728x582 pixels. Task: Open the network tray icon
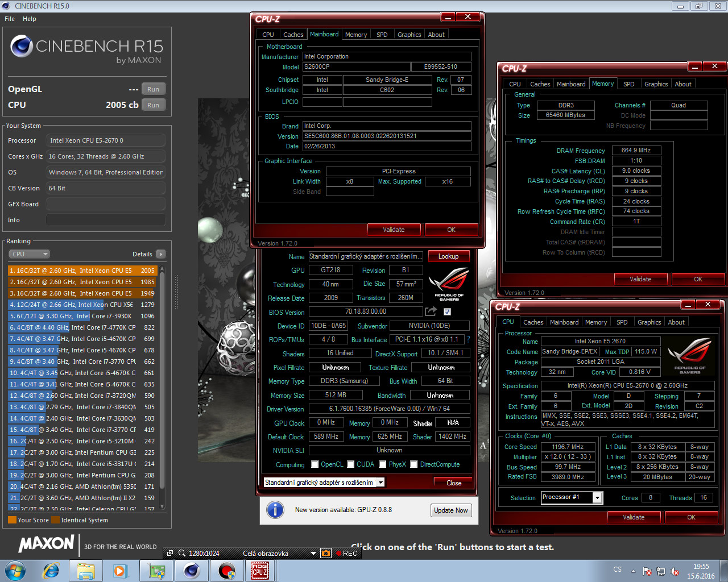[x=661, y=571]
